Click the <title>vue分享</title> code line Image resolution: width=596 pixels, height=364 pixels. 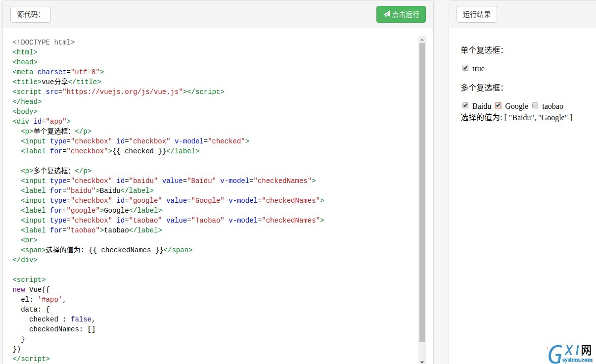[57, 82]
